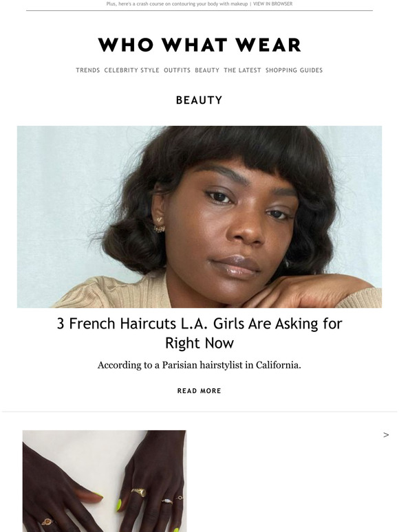Open the Trends navigation link

point(88,70)
